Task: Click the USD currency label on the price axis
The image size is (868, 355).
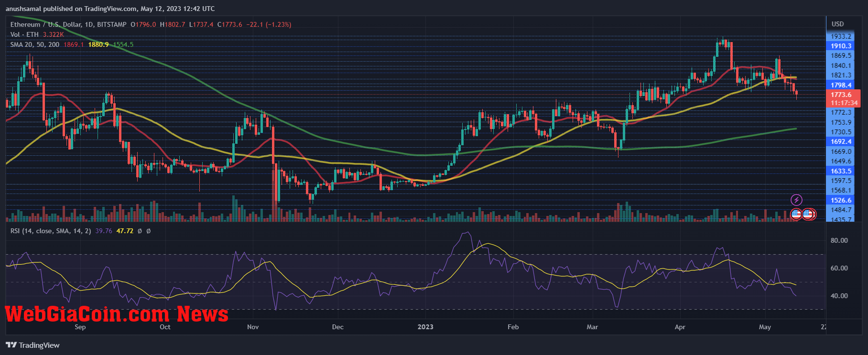Action: (x=838, y=24)
